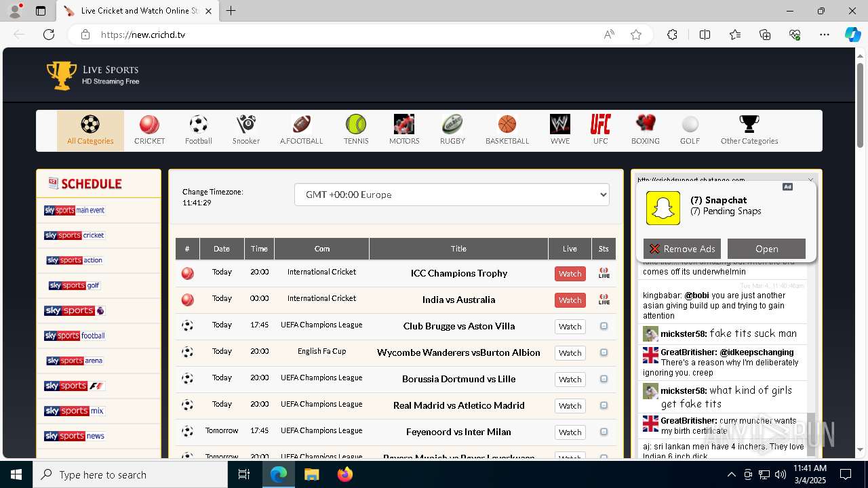
Task: Watch ICC Champions Trophy live
Action: 570,274
